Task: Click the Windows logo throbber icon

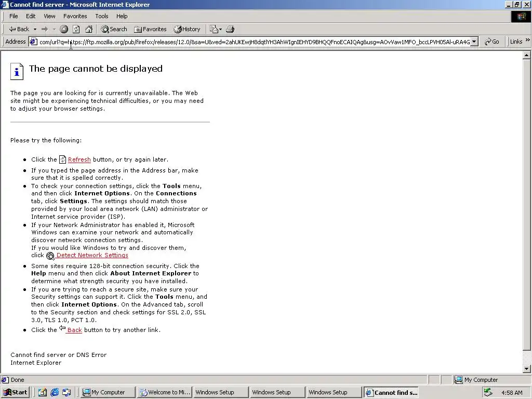Action: coord(521,16)
